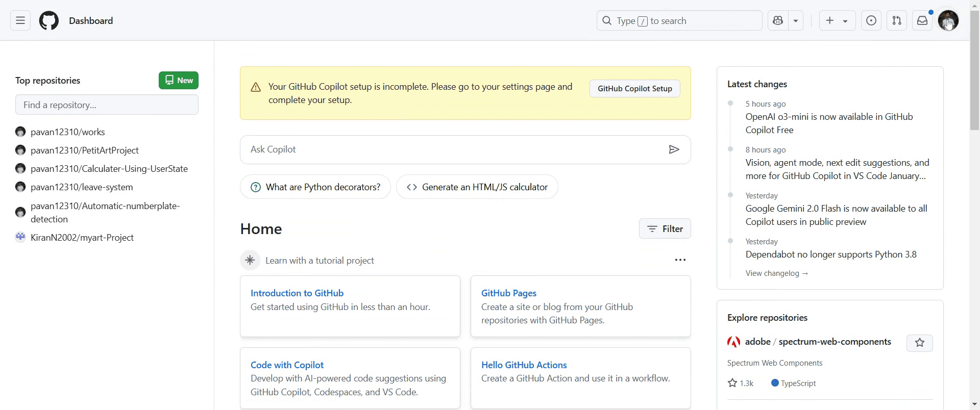Open the Issues icon in header
Image resolution: width=980 pixels, height=410 pixels.
(871, 20)
